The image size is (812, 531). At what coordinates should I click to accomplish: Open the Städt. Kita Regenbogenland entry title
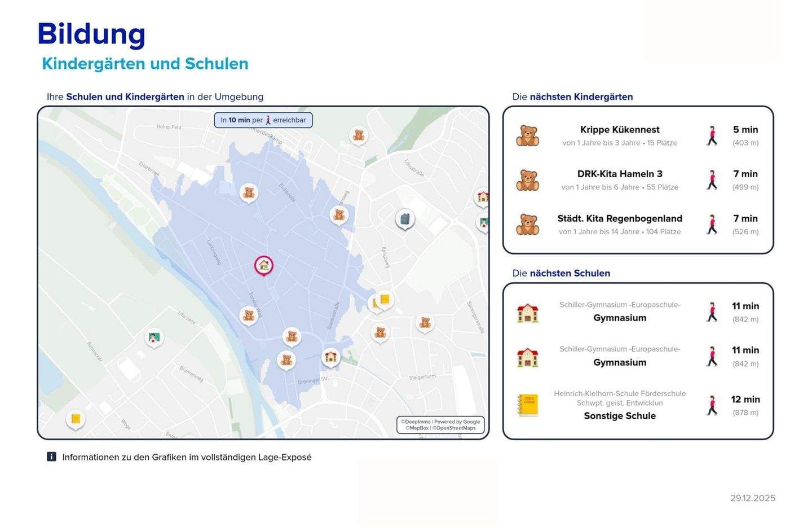coord(620,218)
